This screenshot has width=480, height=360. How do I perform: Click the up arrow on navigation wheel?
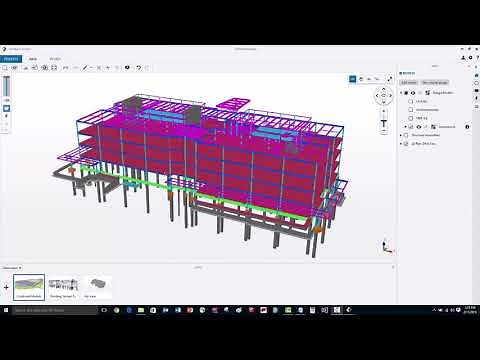click(x=383, y=89)
